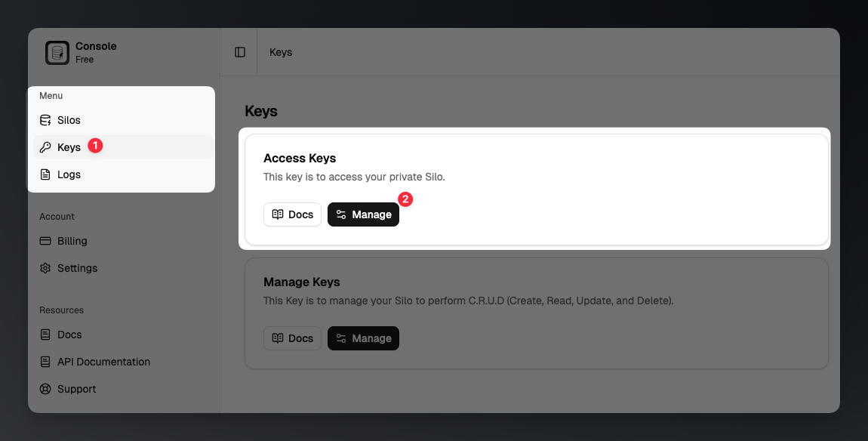Open API Documentation link
Viewport: 868px width, 441px height.
tap(103, 361)
